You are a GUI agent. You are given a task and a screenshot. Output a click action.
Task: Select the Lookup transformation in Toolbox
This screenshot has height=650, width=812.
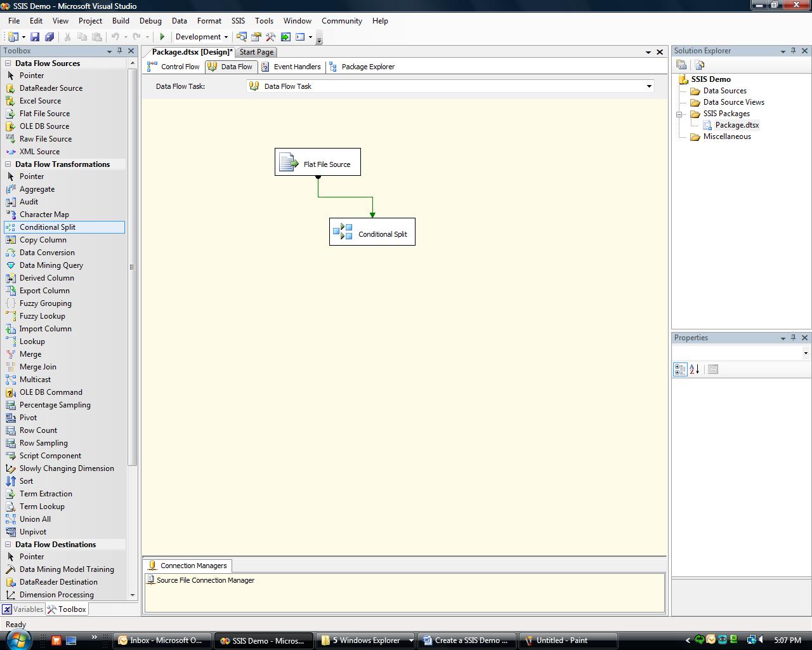pyautogui.click(x=32, y=342)
